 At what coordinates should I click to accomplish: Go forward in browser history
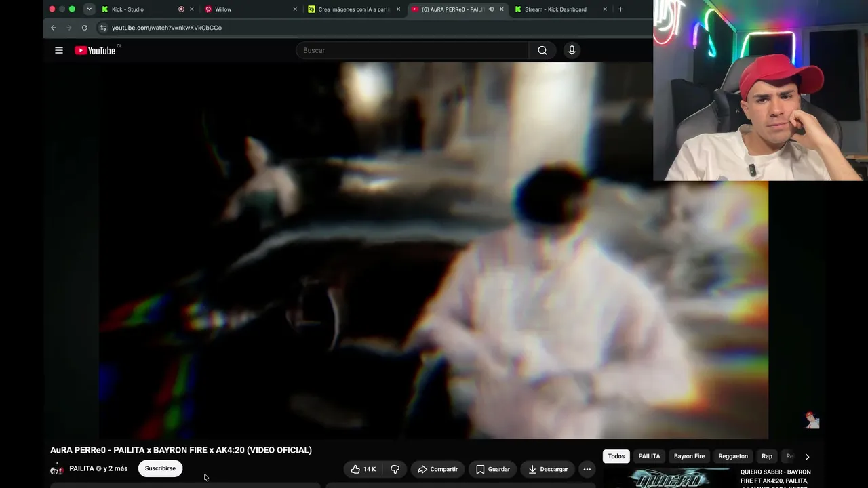point(68,28)
